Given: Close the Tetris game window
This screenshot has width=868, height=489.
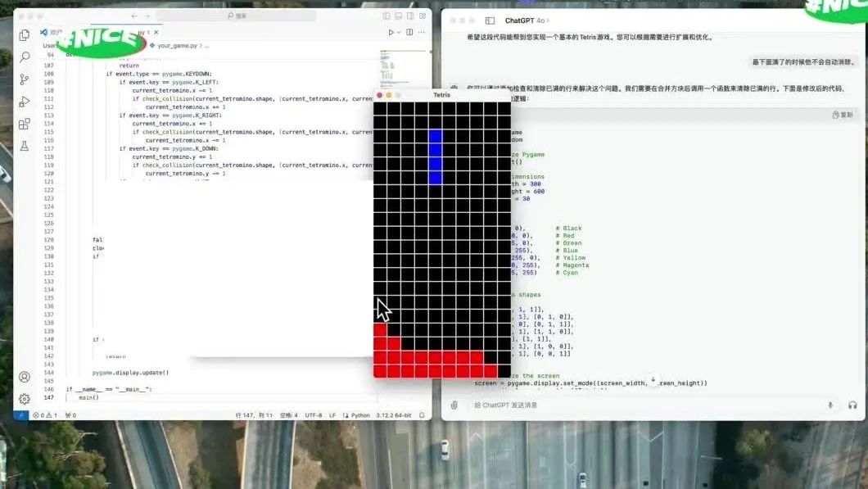Looking at the screenshot, I should click(x=380, y=95).
